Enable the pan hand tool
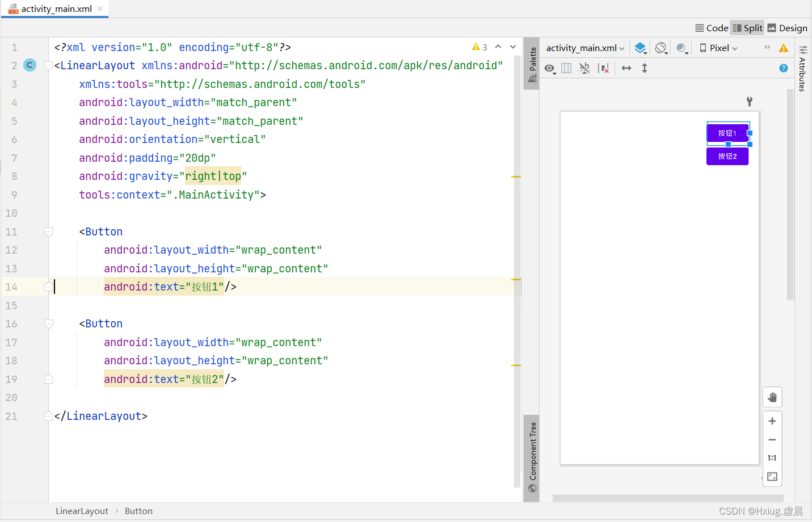This screenshot has width=812, height=522. coord(772,397)
